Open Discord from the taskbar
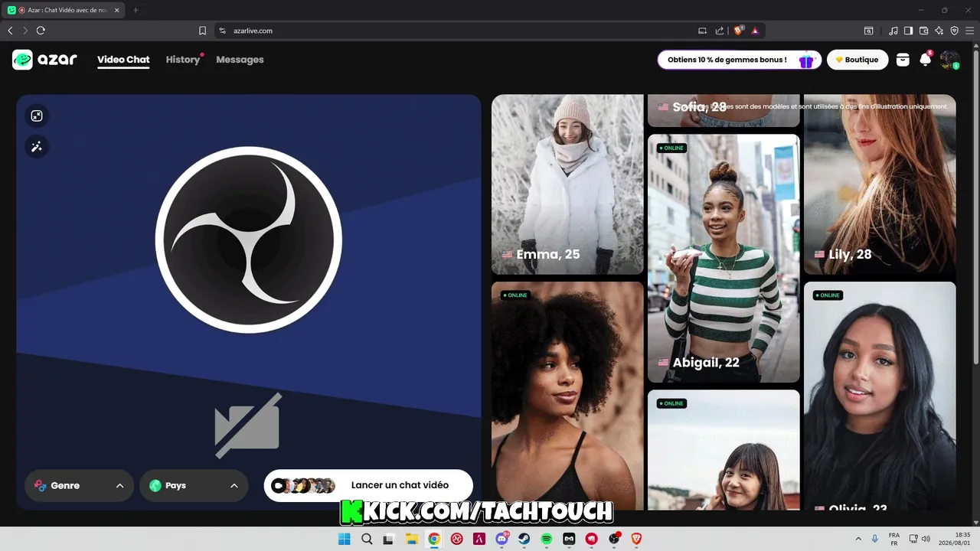Screen dimensions: 980x551 [x=502, y=539]
